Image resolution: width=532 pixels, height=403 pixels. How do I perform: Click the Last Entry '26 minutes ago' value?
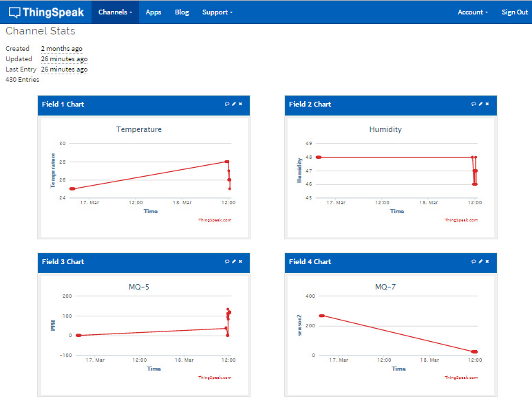pyautogui.click(x=64, y=69)
